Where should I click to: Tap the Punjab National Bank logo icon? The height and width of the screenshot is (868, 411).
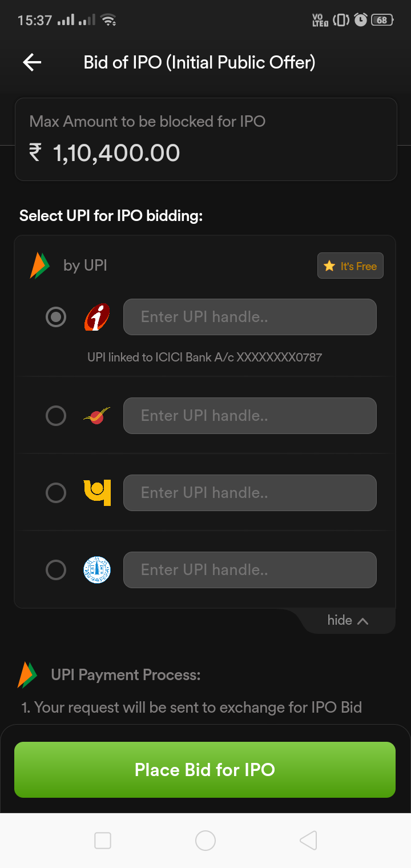[97, 493]
